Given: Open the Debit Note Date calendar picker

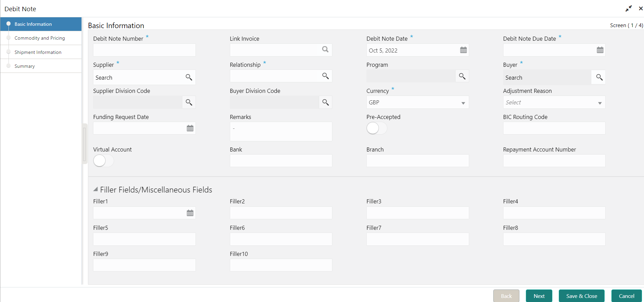Looking at the screenshot, I should pos(463,50).
